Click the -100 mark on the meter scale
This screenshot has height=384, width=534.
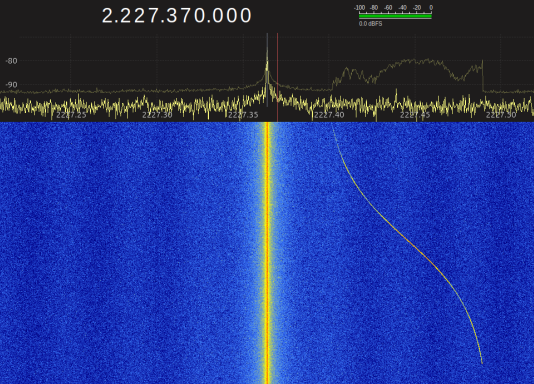(359, 7)
